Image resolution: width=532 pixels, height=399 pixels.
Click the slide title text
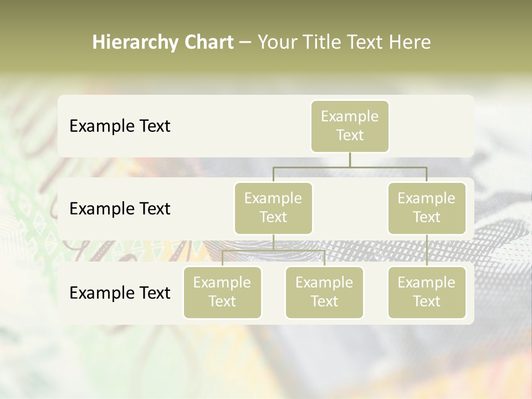coord(262,42)
